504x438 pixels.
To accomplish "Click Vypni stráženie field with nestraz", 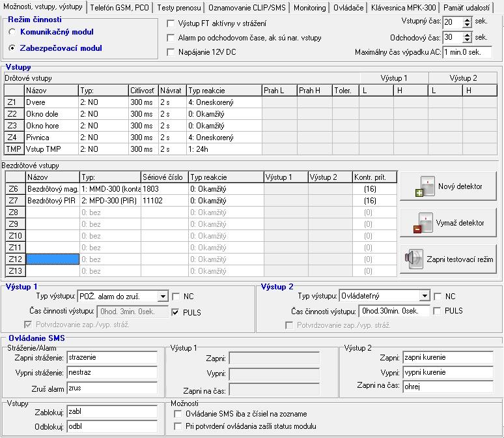I will click(x=112, y=372).
